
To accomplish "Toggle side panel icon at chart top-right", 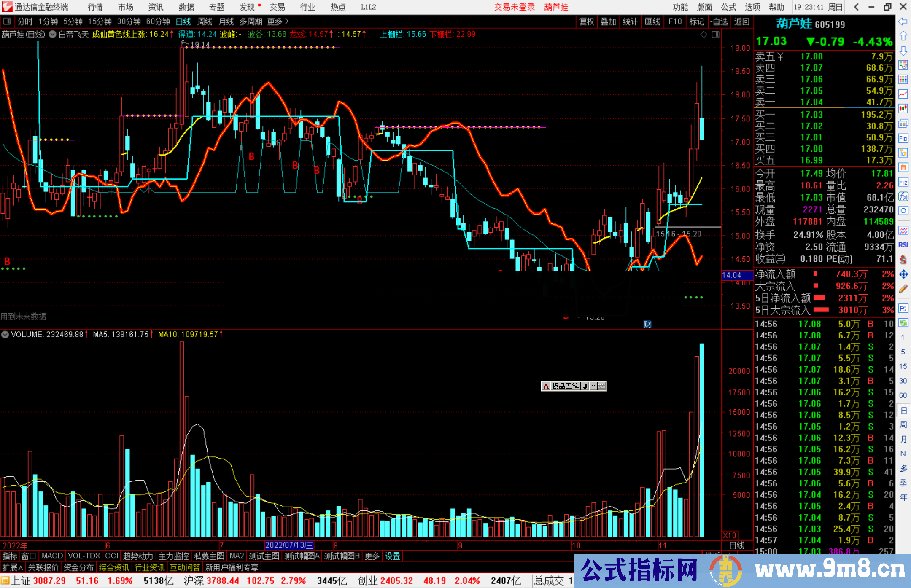I will (715, 35).
